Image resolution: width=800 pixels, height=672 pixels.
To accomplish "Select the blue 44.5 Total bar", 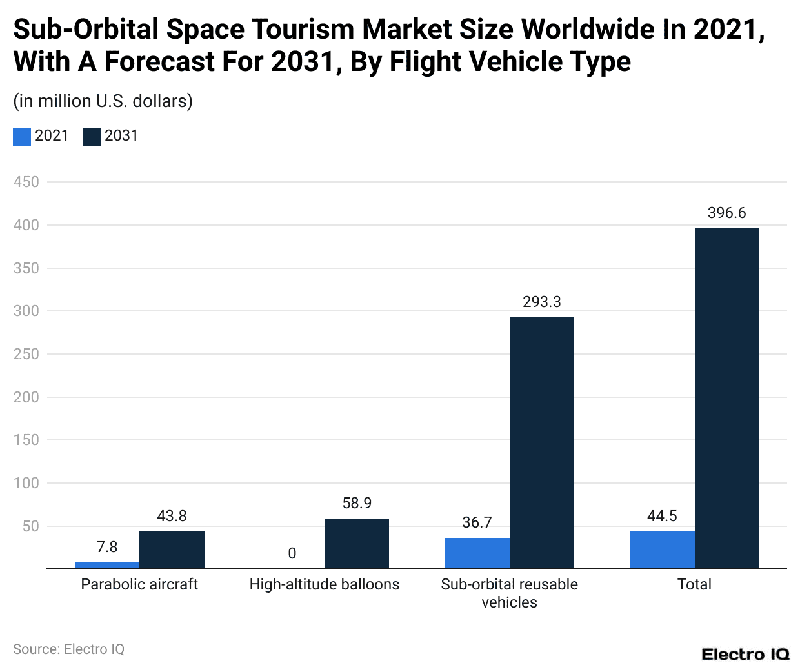I will (662, 551).
